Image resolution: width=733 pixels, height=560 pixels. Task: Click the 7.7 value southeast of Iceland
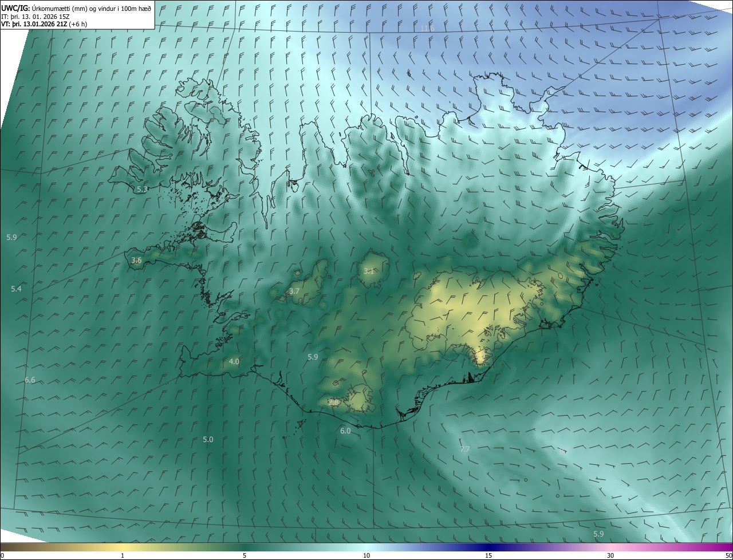pyautogui.click(x=465, y=449)
